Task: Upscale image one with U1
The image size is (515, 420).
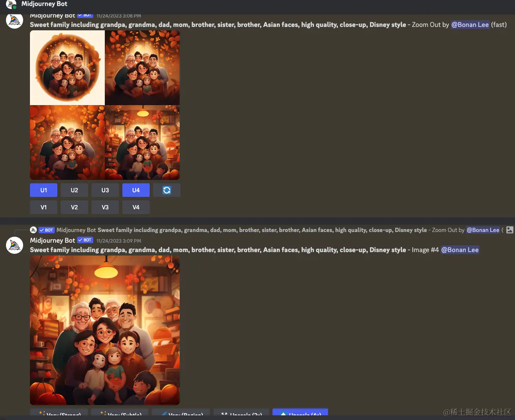Action: 44,190
